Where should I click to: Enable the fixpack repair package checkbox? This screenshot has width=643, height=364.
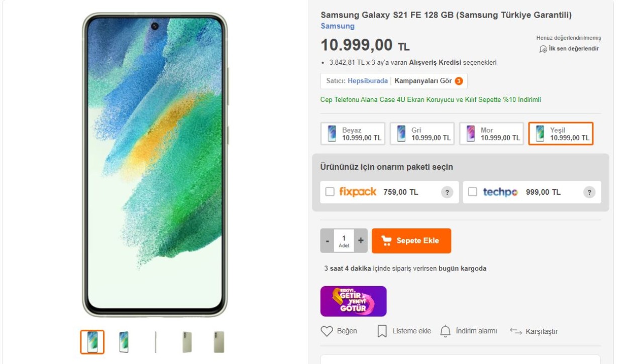tap(330, 192)
